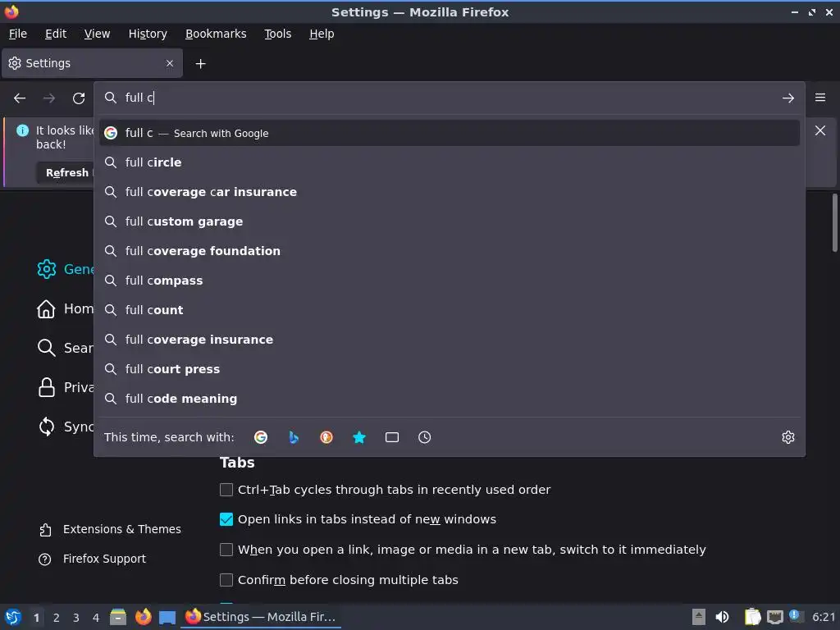
Task: Open Firefox Support link
Action: [x=92, y=559]
